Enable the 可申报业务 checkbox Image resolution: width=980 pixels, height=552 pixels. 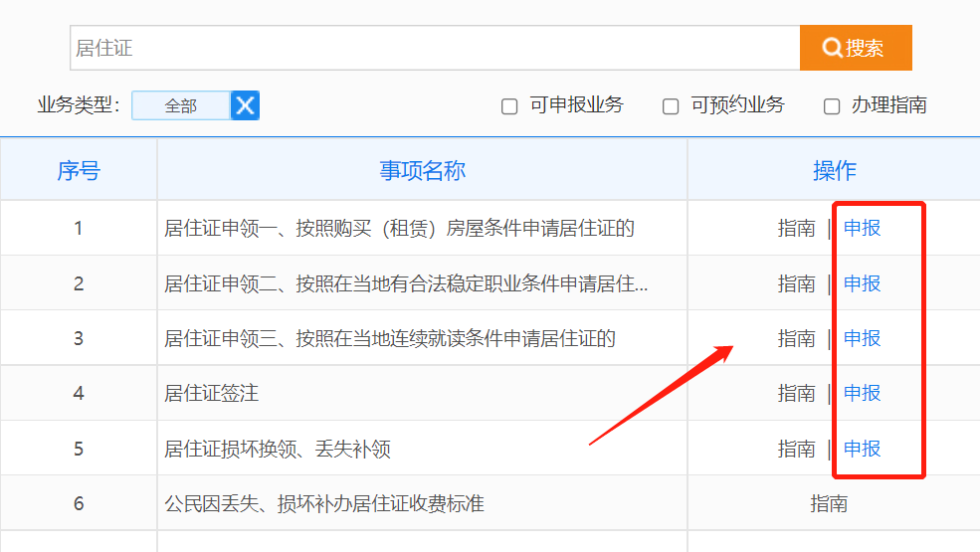509,106
